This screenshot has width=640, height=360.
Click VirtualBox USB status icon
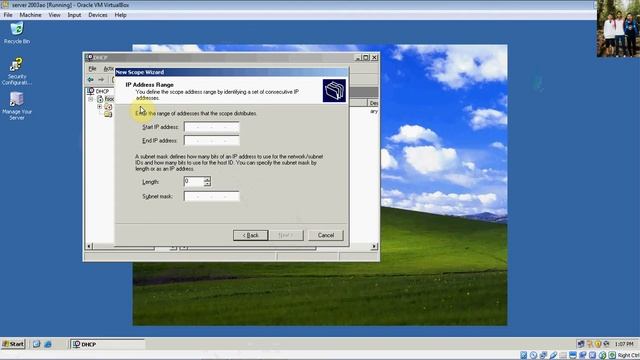[x=553, y=356]
